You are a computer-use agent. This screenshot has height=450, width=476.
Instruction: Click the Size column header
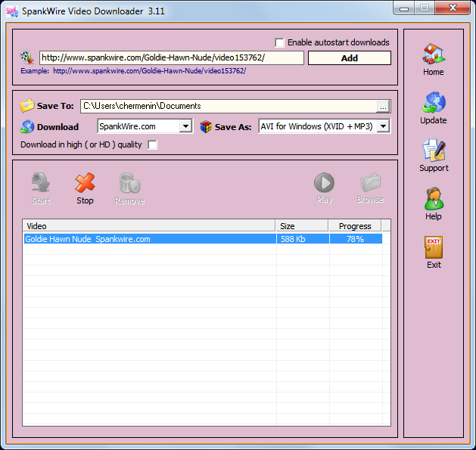click(302, 226)
